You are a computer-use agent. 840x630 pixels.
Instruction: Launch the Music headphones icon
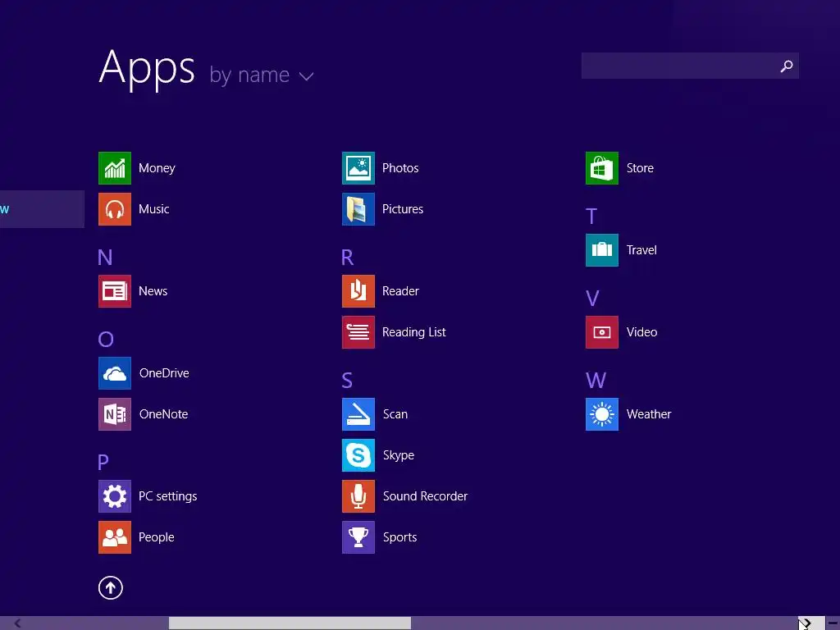[115, 209]
